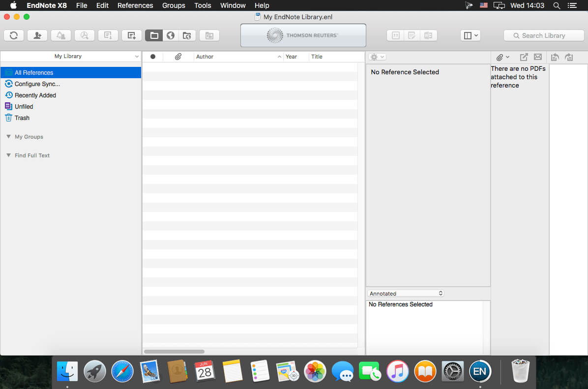Switch to Local Library mode
The width and height of the screenshot is (588, 389).
(x=154, y=35)
